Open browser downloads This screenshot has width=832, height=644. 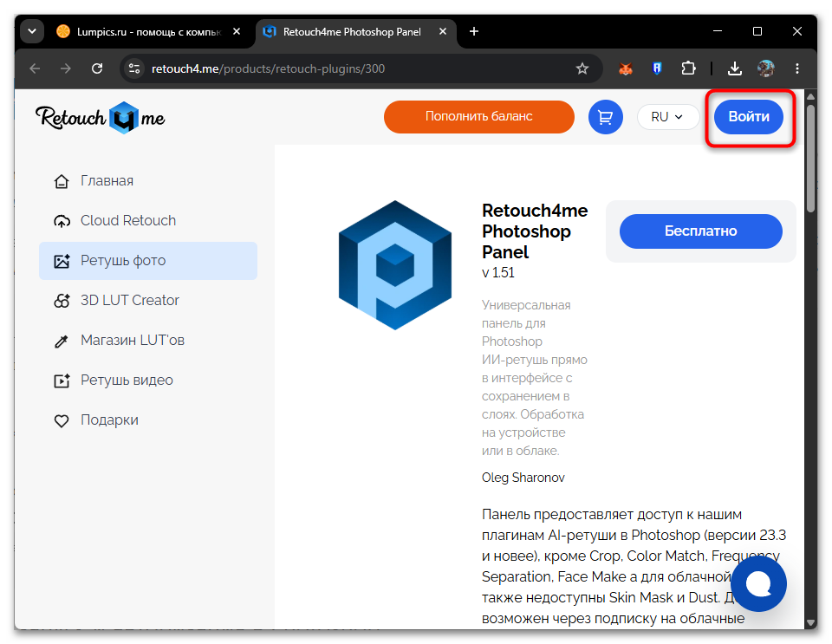[734, 68]
